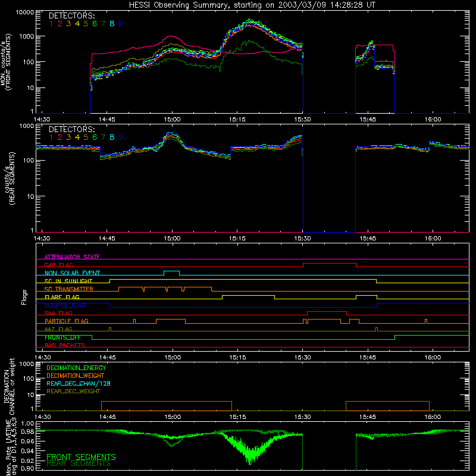Screen dimensions: 476x476
Task: Click the 15:45 tick label under front segments panel
Action: [368, 120]
